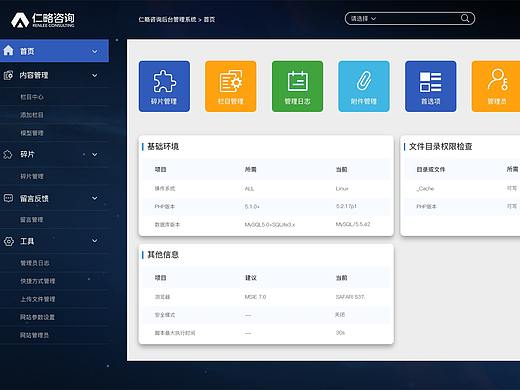Open the 管理员 user-key tile
Viewport: 520px width, 390px height.
point(496,86)
